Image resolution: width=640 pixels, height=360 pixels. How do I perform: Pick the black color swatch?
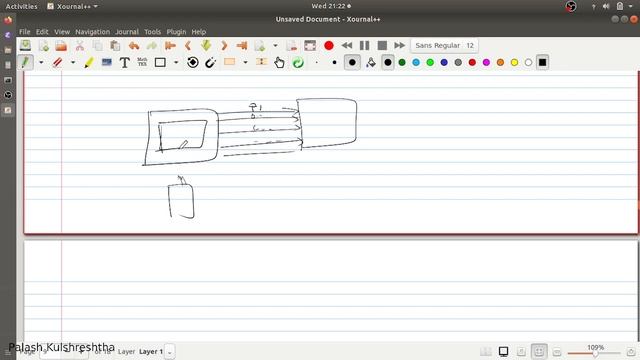388,62
